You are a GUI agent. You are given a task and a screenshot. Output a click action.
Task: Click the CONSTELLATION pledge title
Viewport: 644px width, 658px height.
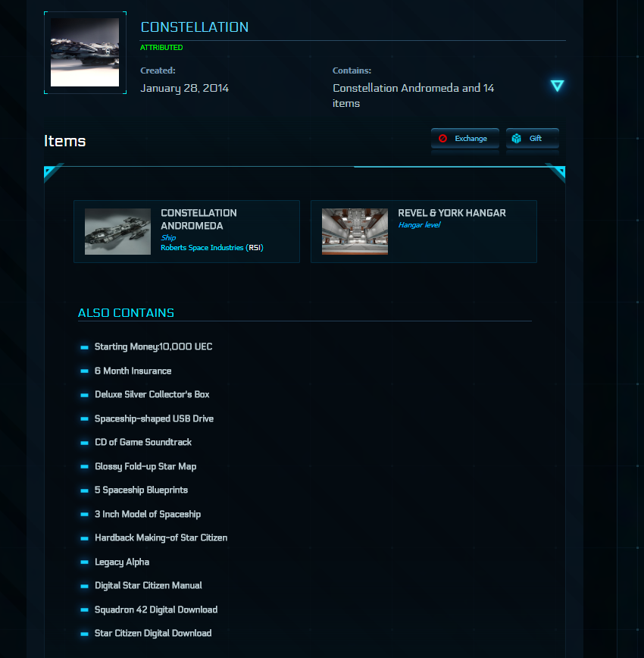click(x=194, y=27)
